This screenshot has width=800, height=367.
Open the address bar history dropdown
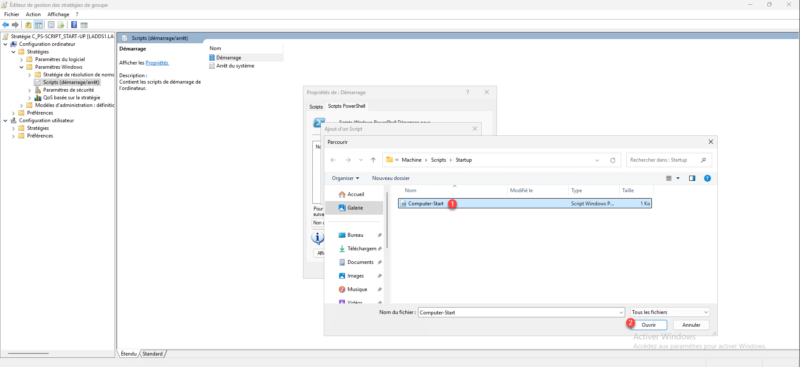597,160
